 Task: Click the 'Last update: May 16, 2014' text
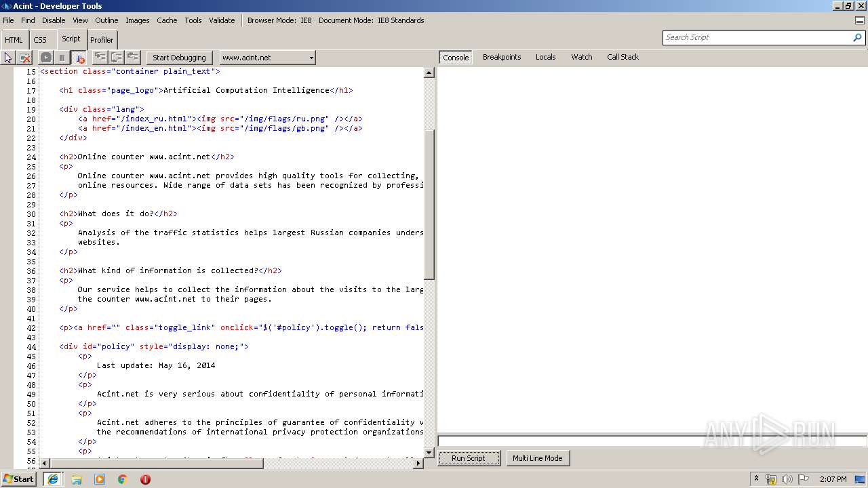coord(156,365)
